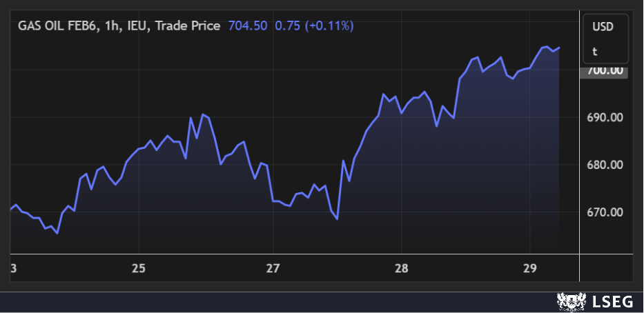
Task: Select date 27 on the time axis
Action: (x=273, y=267)
